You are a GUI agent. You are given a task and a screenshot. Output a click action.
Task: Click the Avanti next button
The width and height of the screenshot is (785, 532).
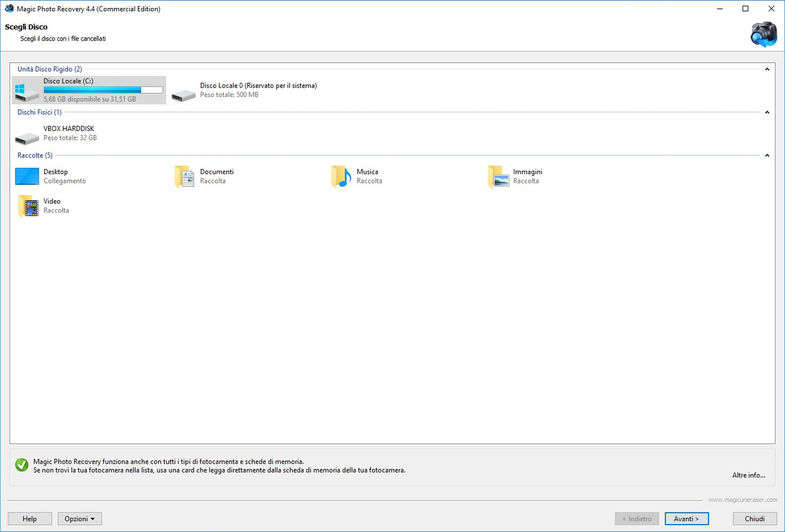687,519
